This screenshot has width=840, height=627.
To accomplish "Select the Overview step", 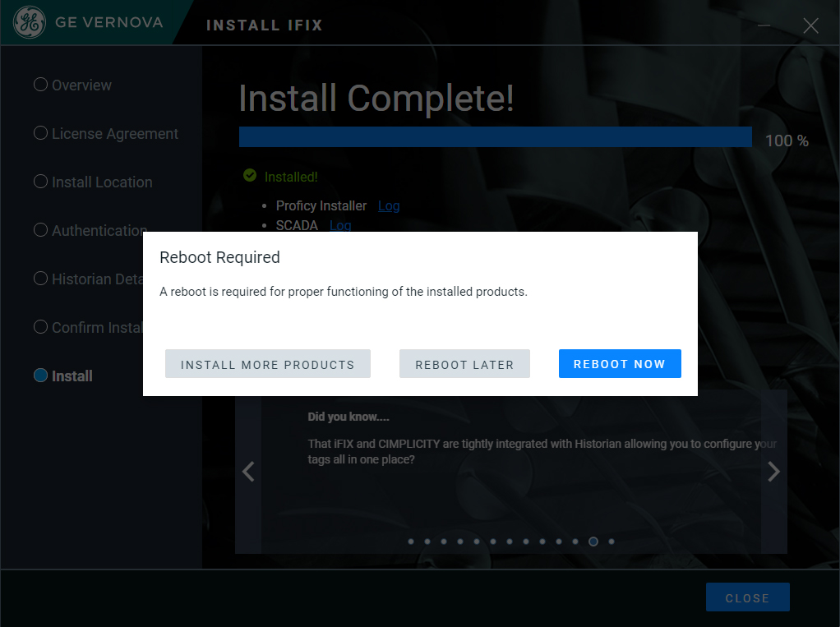I will tap(72, 85).
